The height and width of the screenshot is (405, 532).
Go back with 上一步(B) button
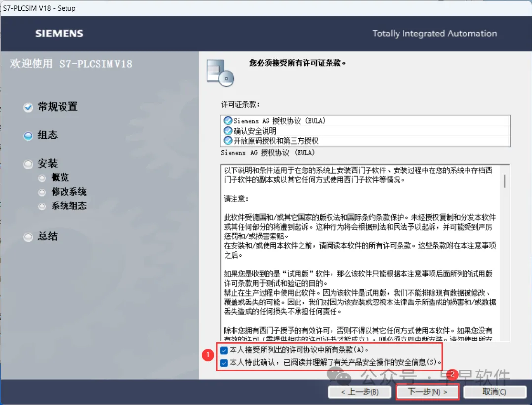click(x=360, y=392)
